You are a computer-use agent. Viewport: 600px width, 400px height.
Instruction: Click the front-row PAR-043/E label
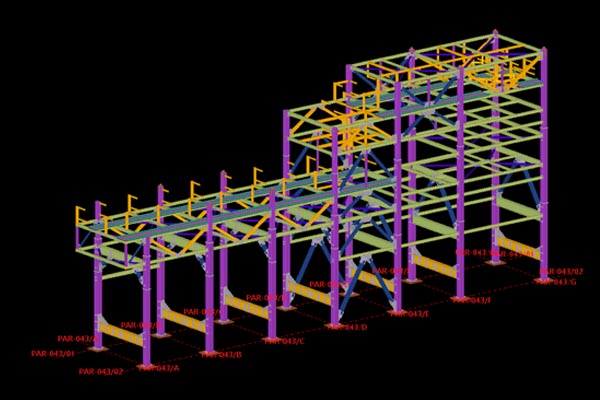click(409, 314)
